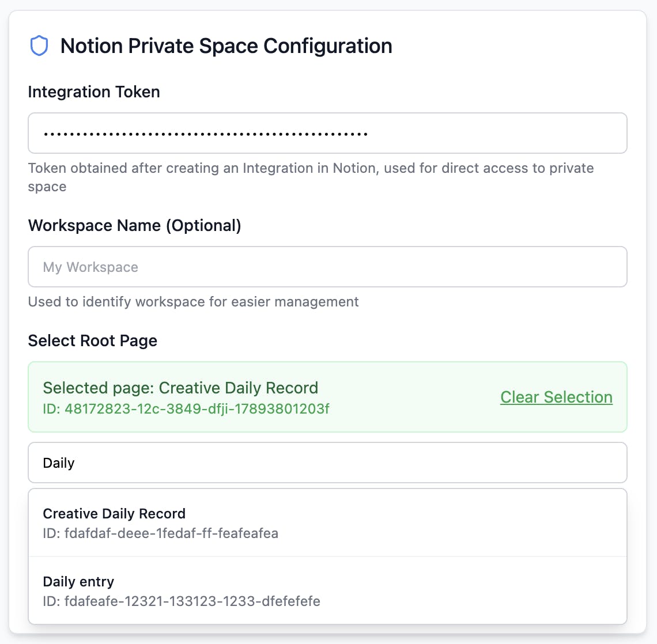The width and height of the screenshot is (657, 644).
Task: Click the "Selected page: Creative Daily Record" text
Action: pos(180,388)
